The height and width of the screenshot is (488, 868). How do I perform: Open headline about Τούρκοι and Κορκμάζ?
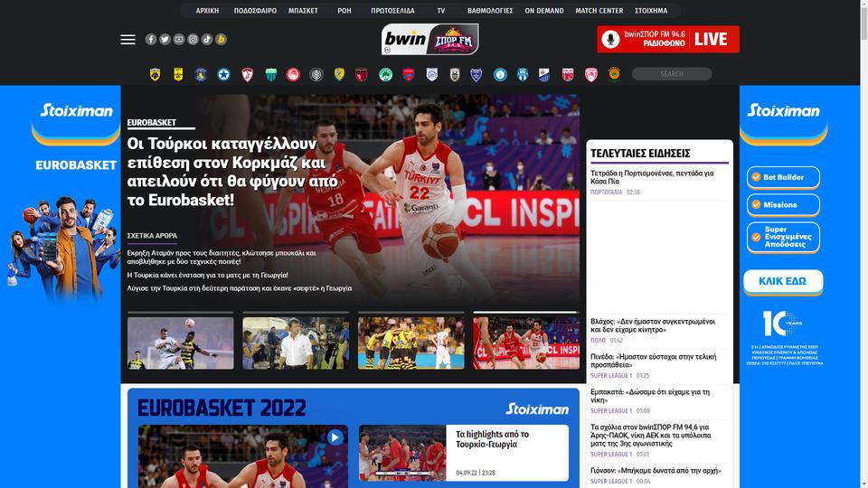tap(232, 172)
